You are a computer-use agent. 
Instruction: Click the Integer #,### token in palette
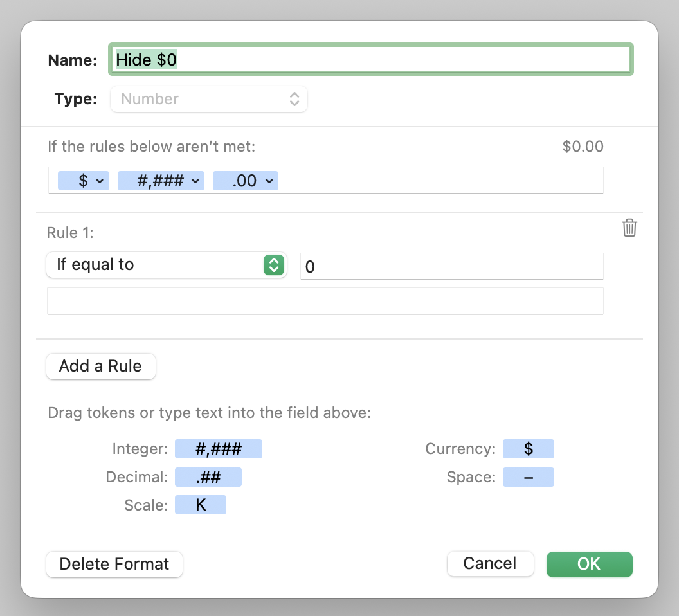[x=218, y=449]
